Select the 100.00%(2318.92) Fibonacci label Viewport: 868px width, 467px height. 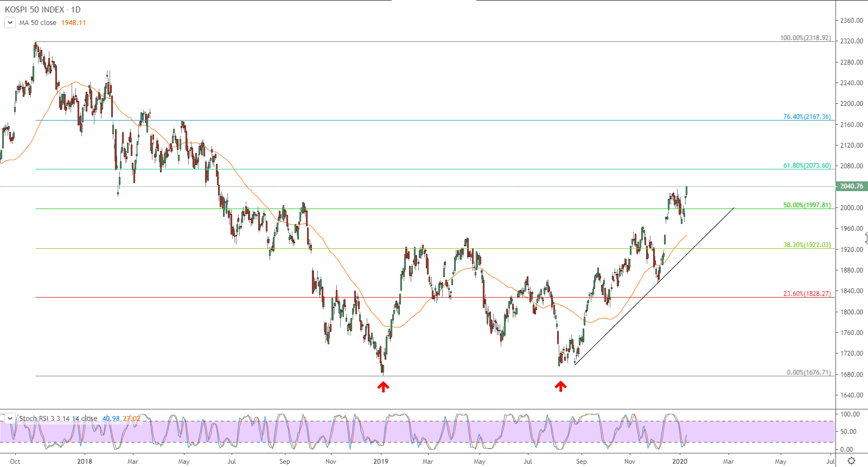(x=805, y=38)
